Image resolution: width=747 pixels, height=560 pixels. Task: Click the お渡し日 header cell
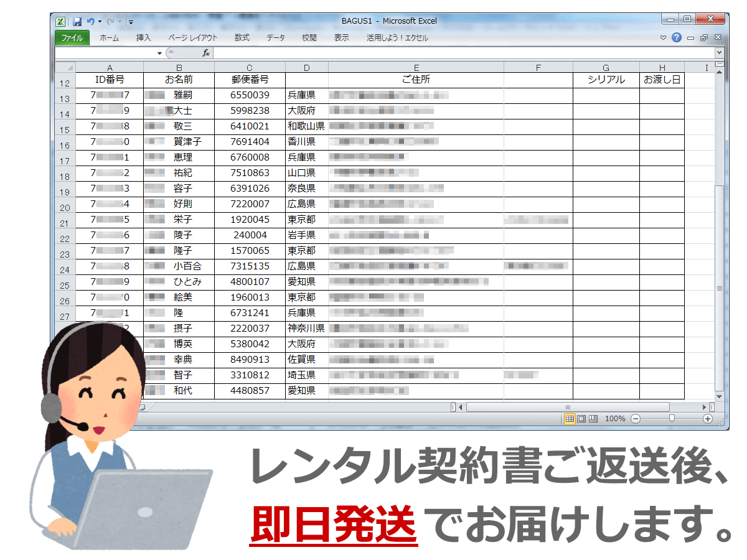coord(662,80)
